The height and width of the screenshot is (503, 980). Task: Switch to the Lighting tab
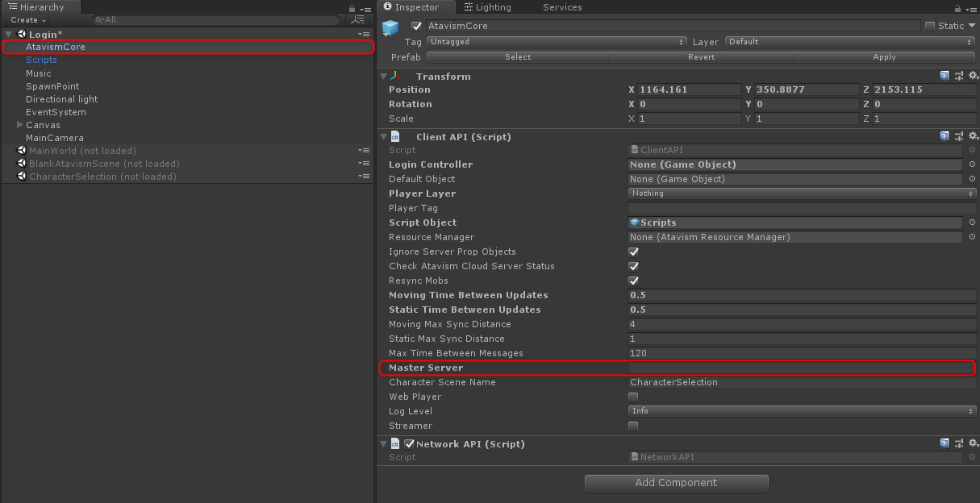[487, 7]
